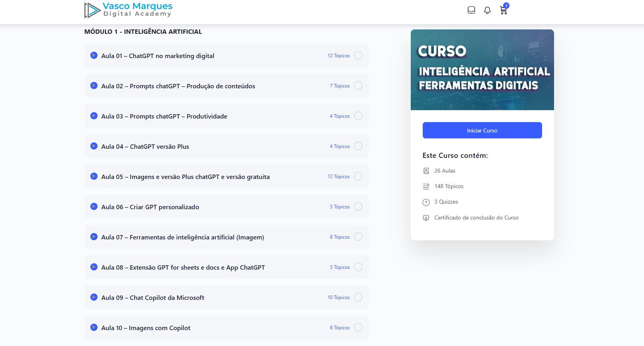Toggle completion circle for Aula 03

tap(358, 116)
